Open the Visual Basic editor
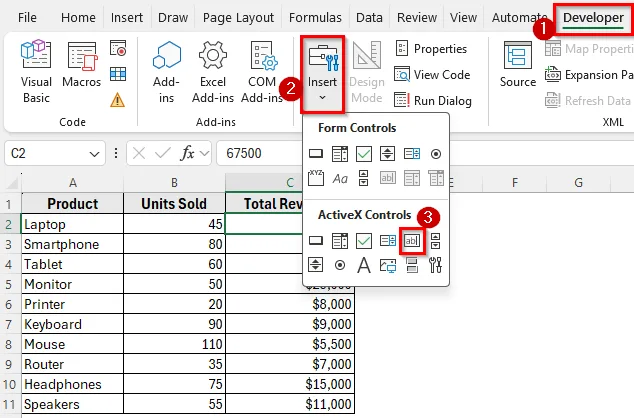 pos(36,72)
